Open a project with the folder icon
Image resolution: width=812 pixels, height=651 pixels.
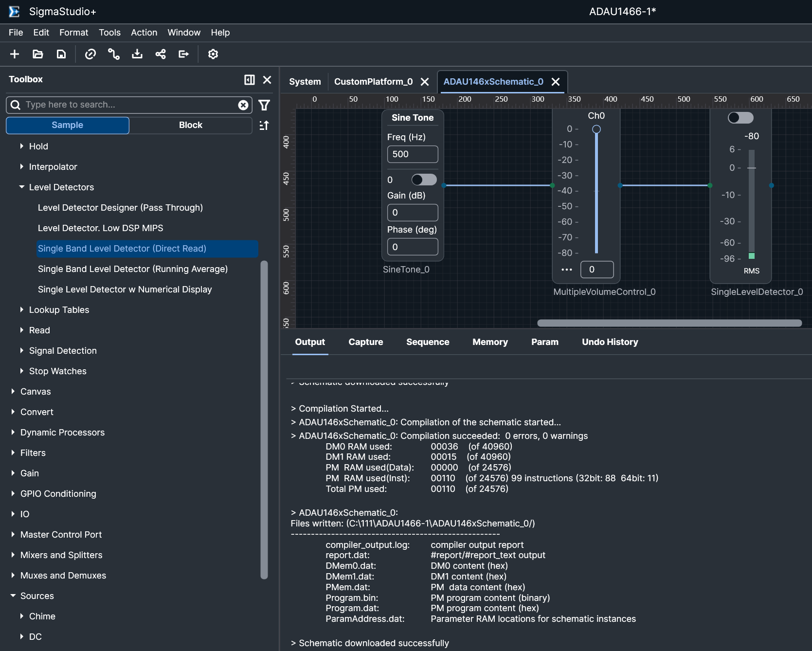click(x=38, y=54)
